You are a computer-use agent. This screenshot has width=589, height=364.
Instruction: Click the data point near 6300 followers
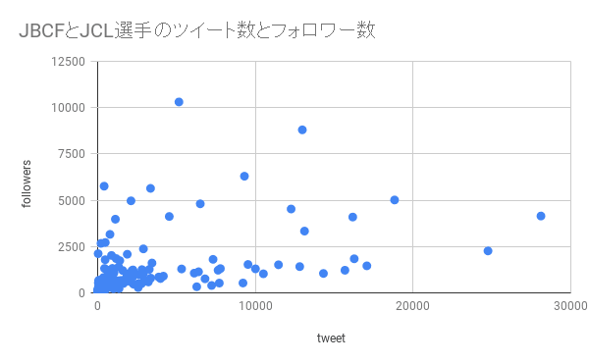pyautogui.click(x=244, y=176)
